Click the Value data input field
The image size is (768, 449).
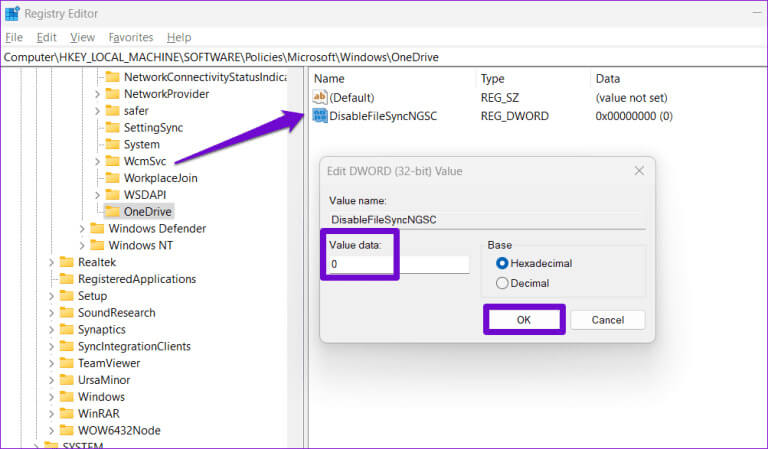pos(399,264)
